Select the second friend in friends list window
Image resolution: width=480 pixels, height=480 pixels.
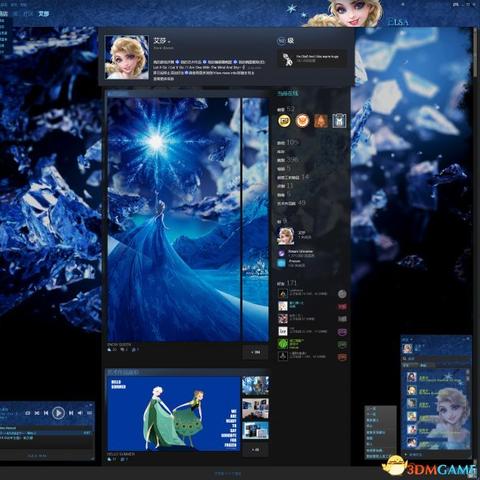tap(435, 391)
